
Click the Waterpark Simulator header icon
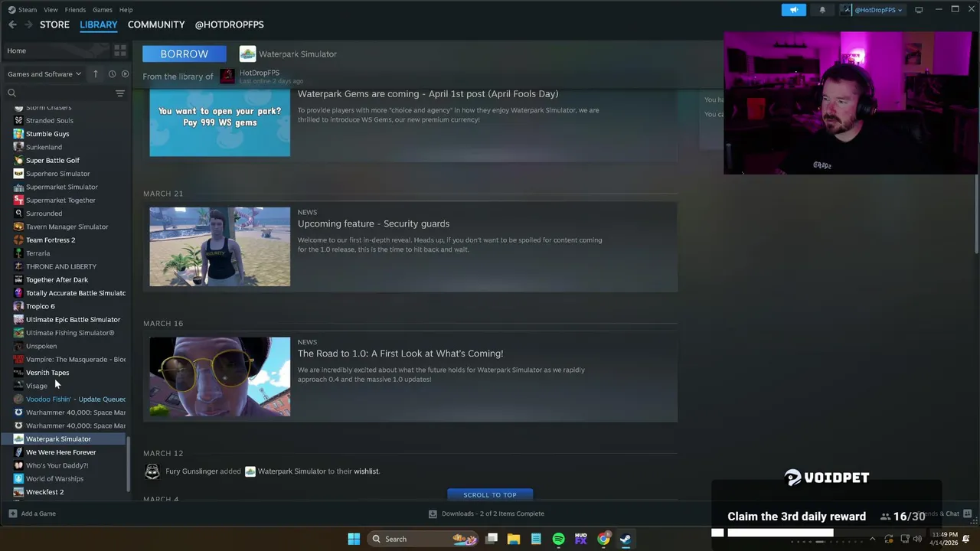click(247, 54)
